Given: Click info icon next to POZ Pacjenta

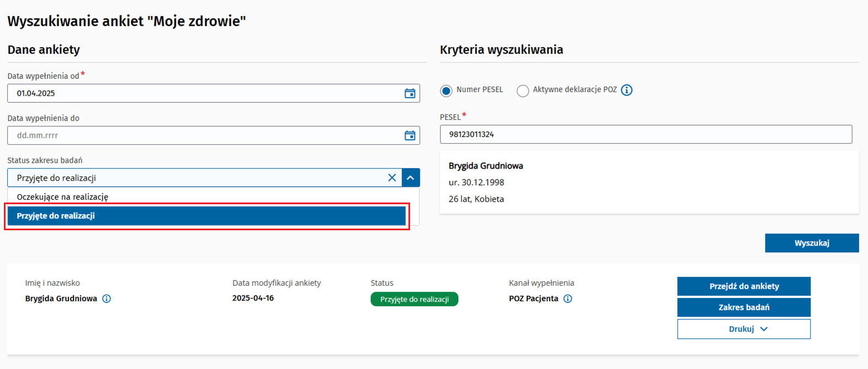Looking at the screenshot, I should 568,299.
